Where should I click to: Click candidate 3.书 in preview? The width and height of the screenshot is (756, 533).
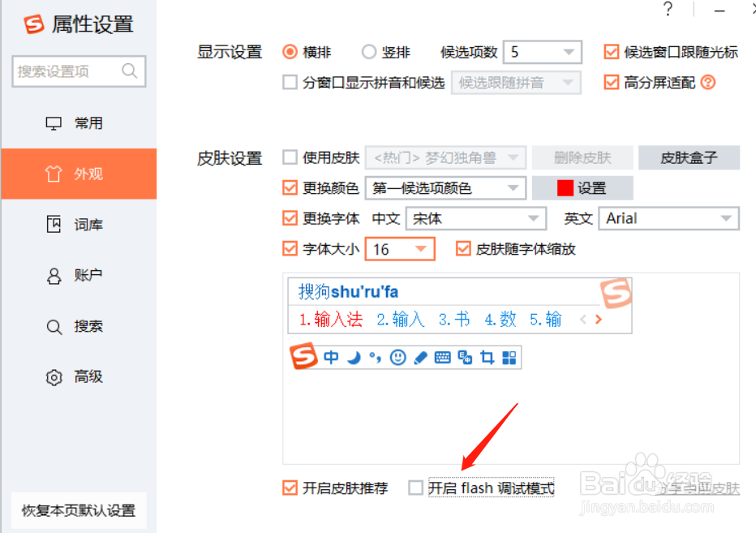point(453,320)
